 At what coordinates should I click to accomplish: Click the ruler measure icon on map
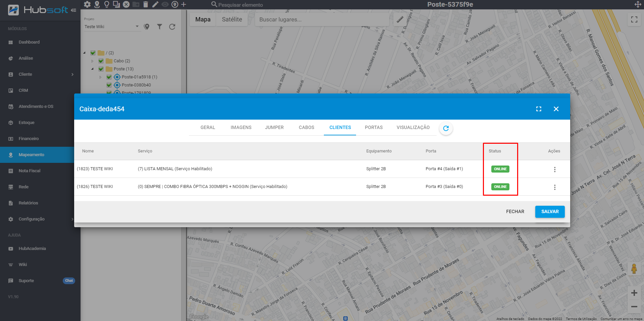point(400,19)
